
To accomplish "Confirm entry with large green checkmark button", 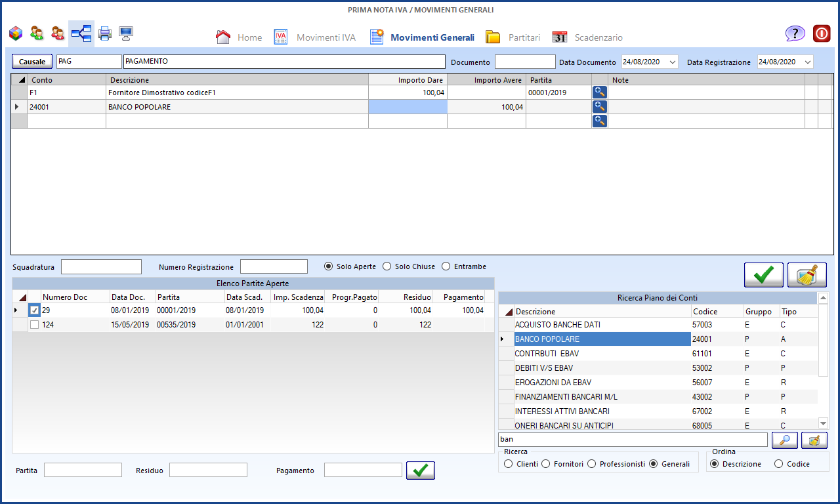I will pos(763,275).
